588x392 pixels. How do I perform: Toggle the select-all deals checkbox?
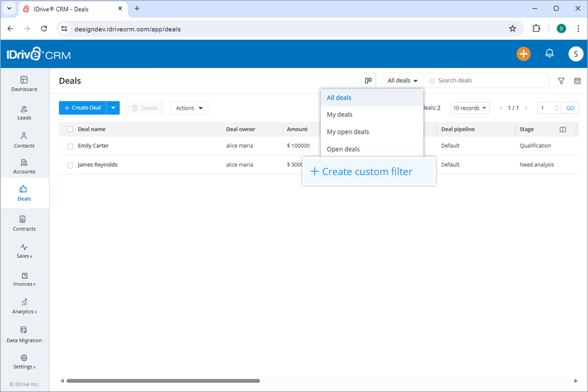click(70, 129)
